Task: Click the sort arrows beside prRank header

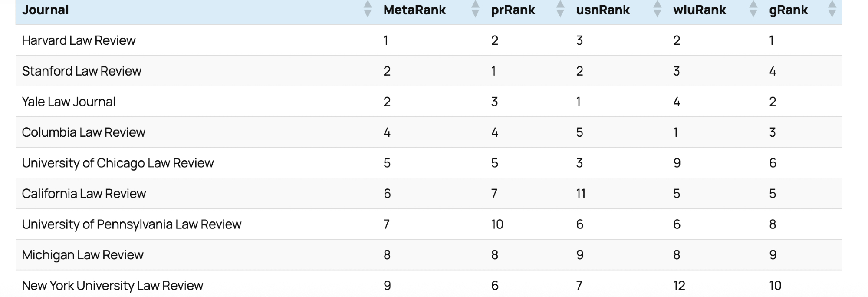Action: [x=560, y=9]
